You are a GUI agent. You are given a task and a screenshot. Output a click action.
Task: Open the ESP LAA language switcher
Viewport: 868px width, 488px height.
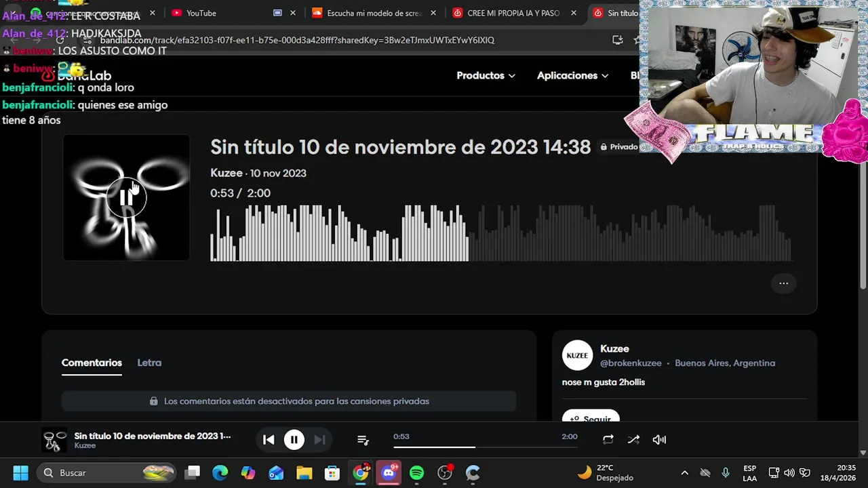[x=750, y=472]
